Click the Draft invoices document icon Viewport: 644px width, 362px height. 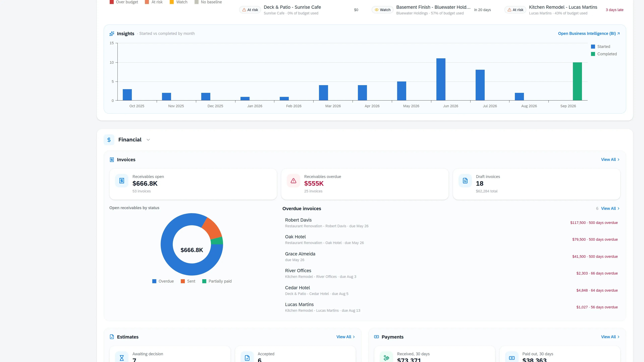point(465,181)
